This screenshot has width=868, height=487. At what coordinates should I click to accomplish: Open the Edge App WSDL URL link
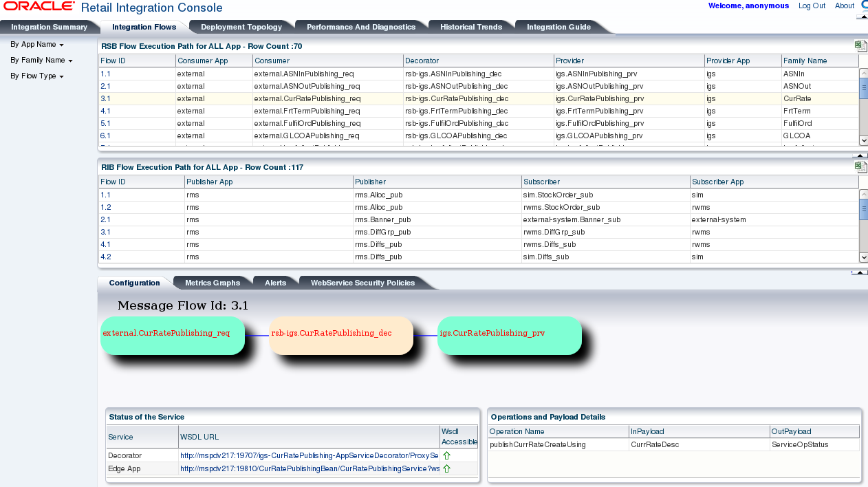310,468
